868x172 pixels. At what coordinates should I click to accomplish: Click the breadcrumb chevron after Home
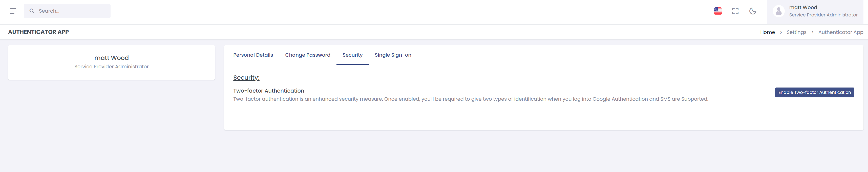click(x=781, y=32)
